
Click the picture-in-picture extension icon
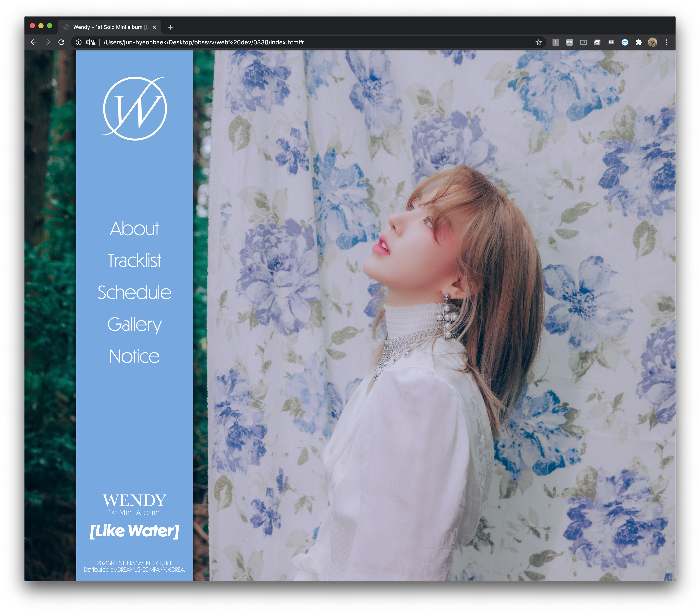[583, 42]
